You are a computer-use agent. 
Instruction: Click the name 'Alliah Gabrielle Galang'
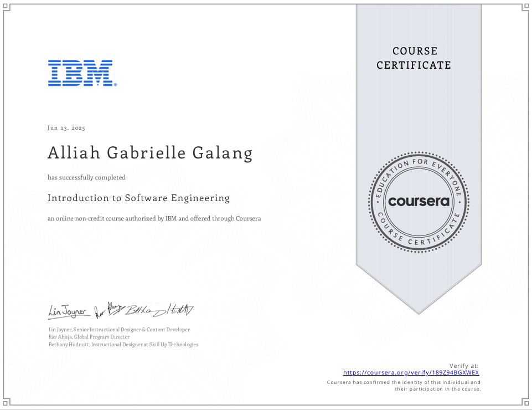[x=150, y=153]
